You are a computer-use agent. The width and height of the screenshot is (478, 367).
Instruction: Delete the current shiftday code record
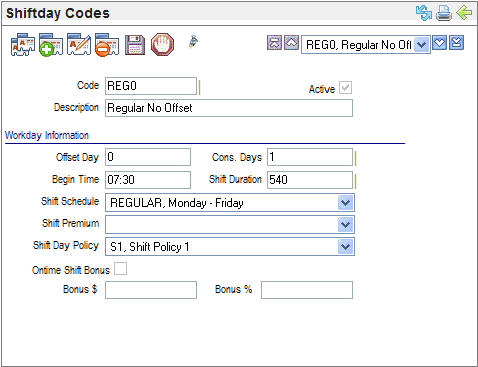click(x=107, y=44)
